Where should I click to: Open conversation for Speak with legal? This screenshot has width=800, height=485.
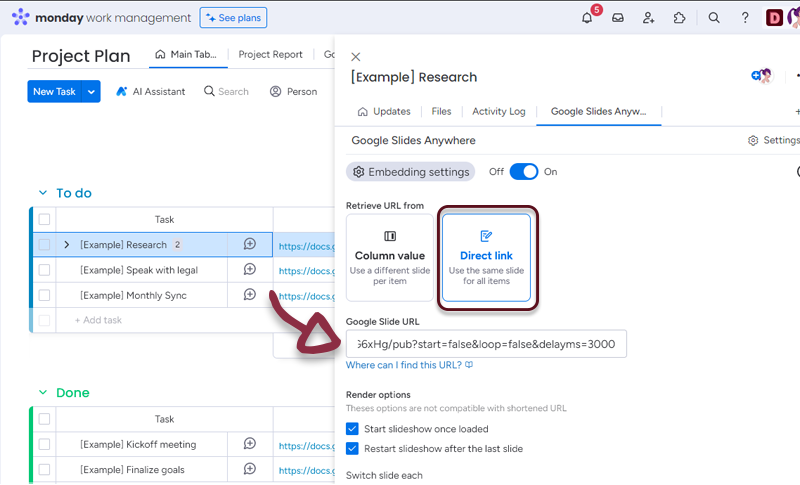[x=250, y=270]
